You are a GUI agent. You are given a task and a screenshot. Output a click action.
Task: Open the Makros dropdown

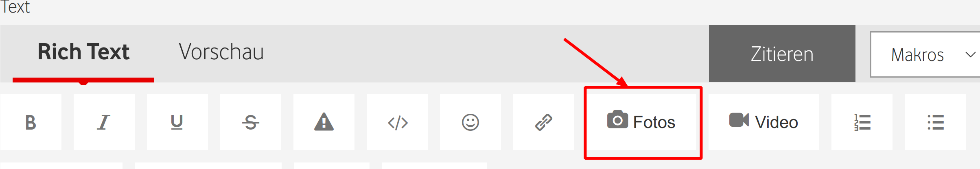coord(925,54)
